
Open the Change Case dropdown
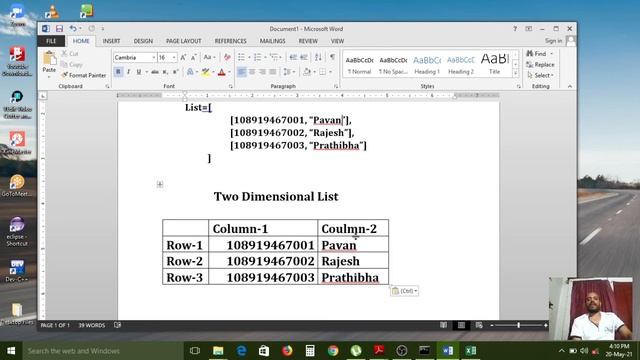[x=209, y=58]
